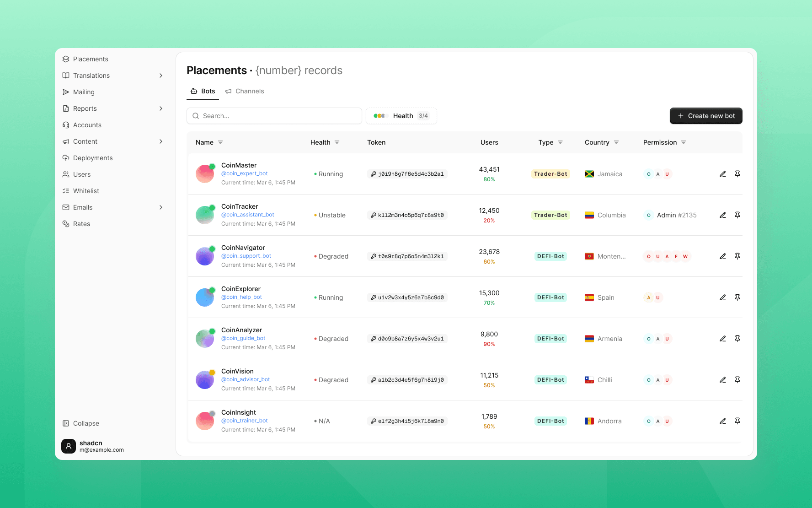This screenshot has width=812, height=508.
Task: Open the @coin_expert_bot link
Action: tap(245, 173)
